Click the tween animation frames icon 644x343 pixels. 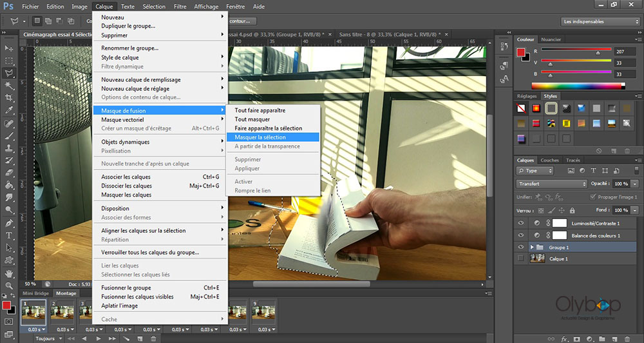pyautogui.click(x=126, y=338)
